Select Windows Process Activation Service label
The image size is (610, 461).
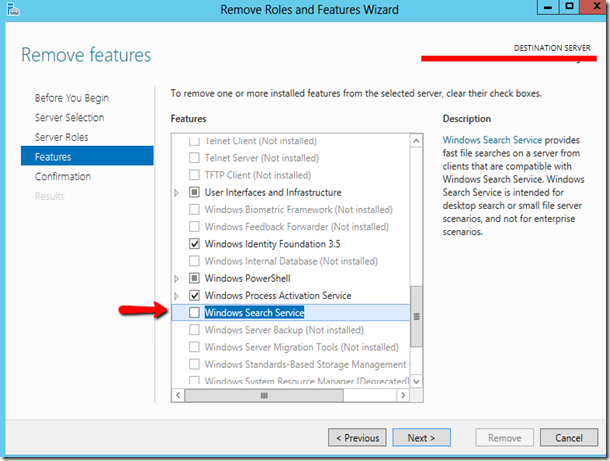(278, 295)
